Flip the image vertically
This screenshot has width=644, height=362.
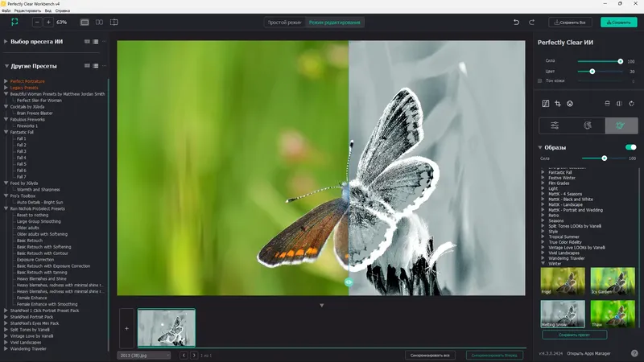(607, 104)
